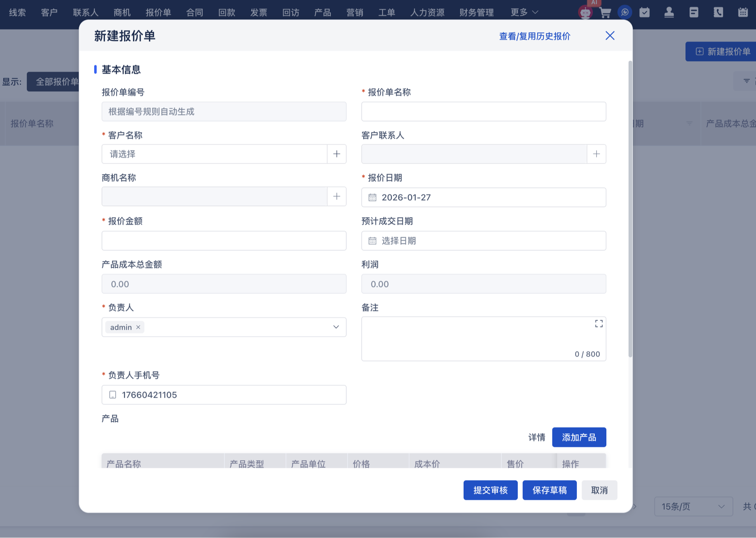Open the 15条/页 page size dropdown

(693, 506)
